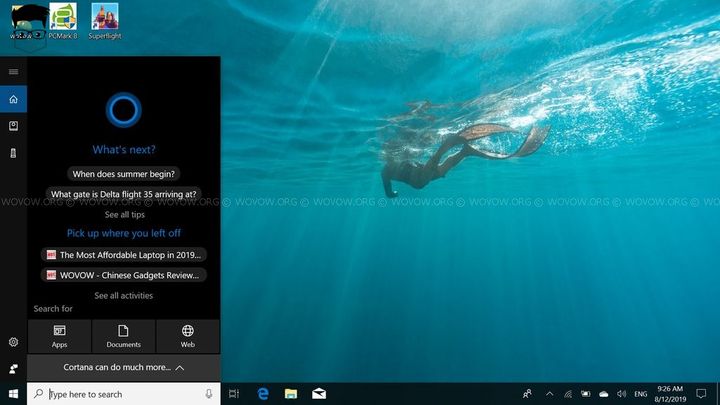720x405 pixels.
Task: Select the Cortana Home icon
Action: 13,99
